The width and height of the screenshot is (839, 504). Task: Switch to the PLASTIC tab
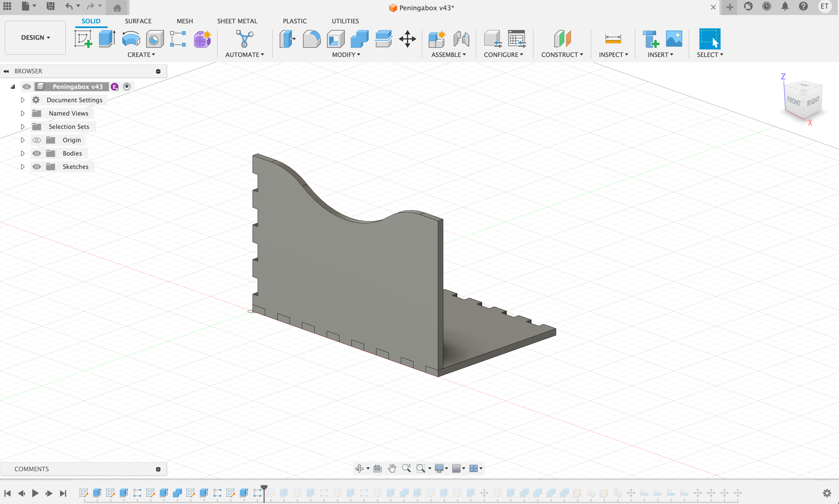tap(295, 21)
